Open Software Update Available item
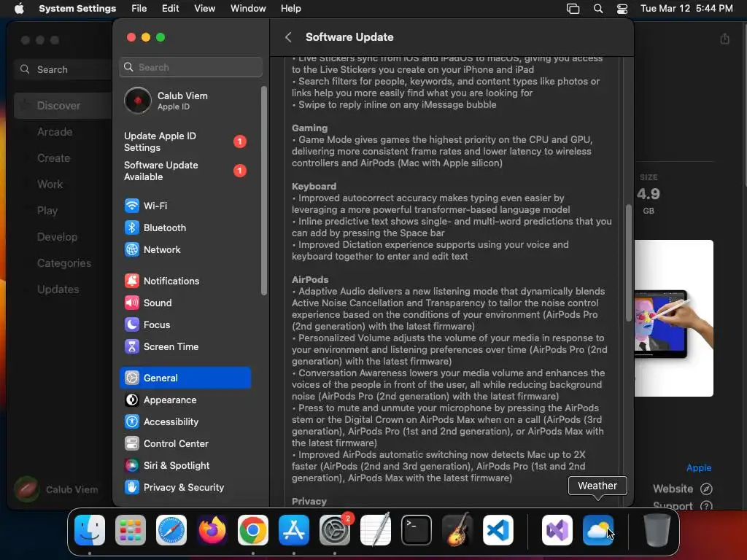Screen dimensions: 747x560 185,171
